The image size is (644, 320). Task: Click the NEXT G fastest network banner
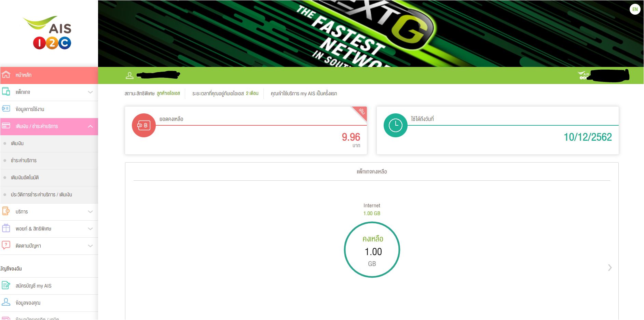click(x=371, y=33)
